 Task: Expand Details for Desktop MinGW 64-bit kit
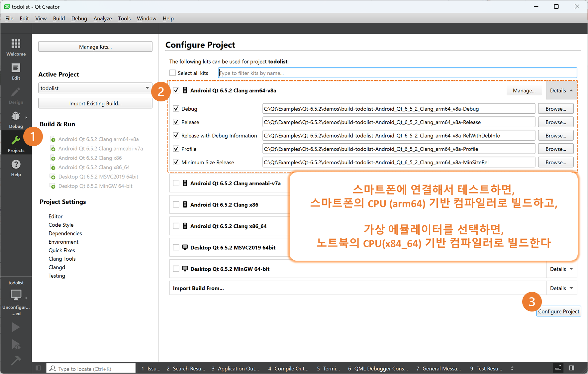pos(561,269)
